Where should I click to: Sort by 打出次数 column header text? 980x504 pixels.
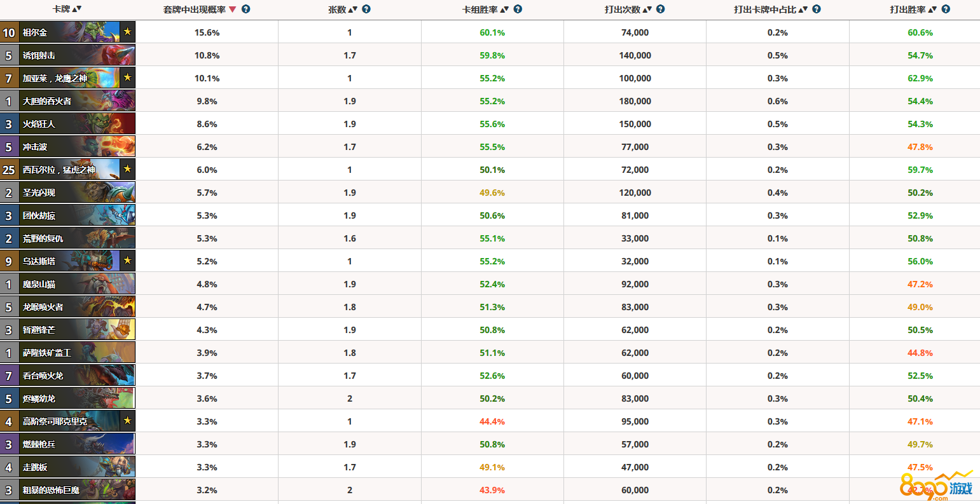(622, 10)
